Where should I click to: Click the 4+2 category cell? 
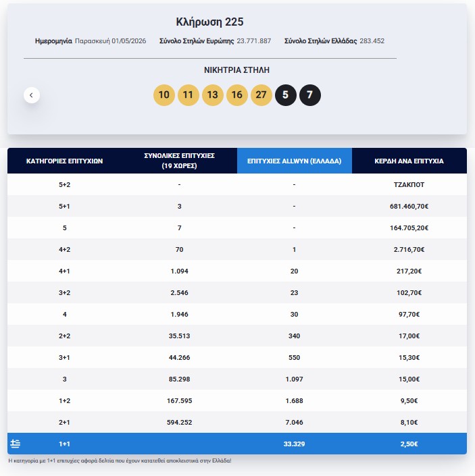64,250
